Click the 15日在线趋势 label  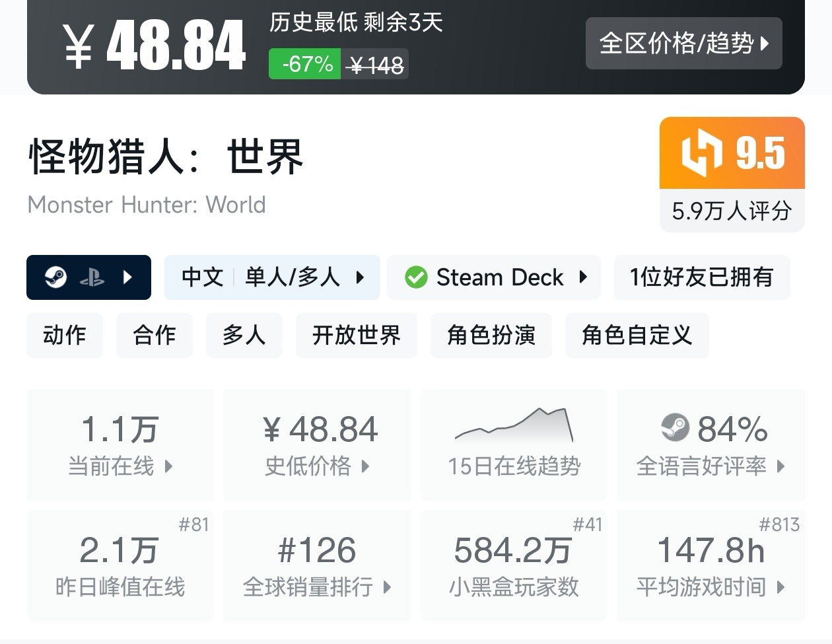click(x=514, y=466)
